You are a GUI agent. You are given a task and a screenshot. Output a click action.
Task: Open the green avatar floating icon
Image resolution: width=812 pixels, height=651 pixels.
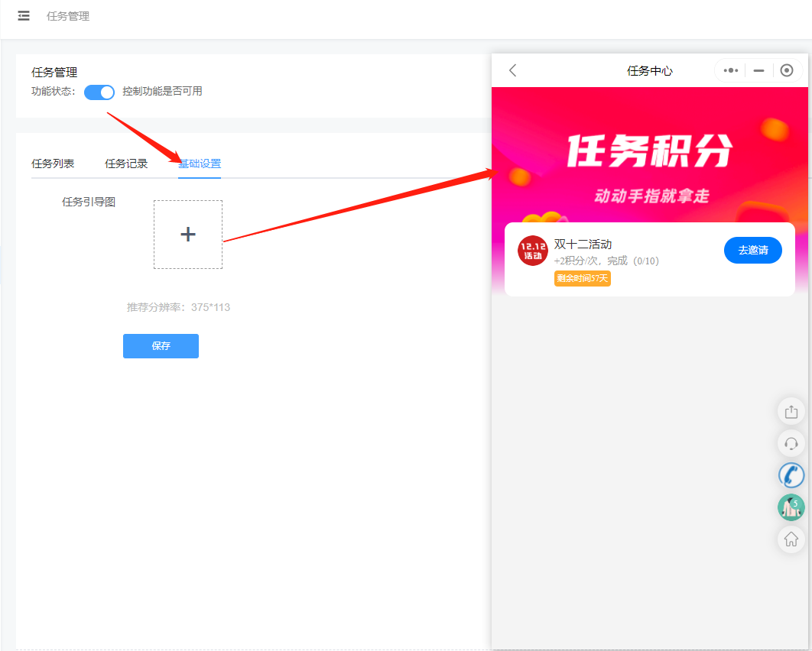click(791, 507)
